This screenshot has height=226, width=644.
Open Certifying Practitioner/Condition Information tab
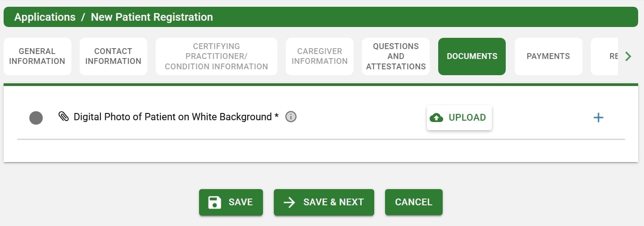pos(216,56)
